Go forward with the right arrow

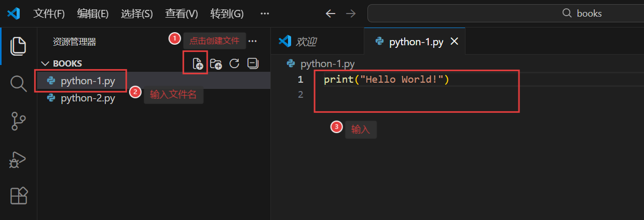click(351, 14)
